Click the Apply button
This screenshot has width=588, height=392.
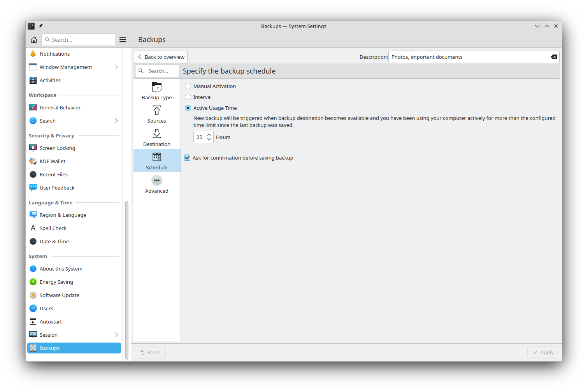pyautogui.click(x=543, y=352)
